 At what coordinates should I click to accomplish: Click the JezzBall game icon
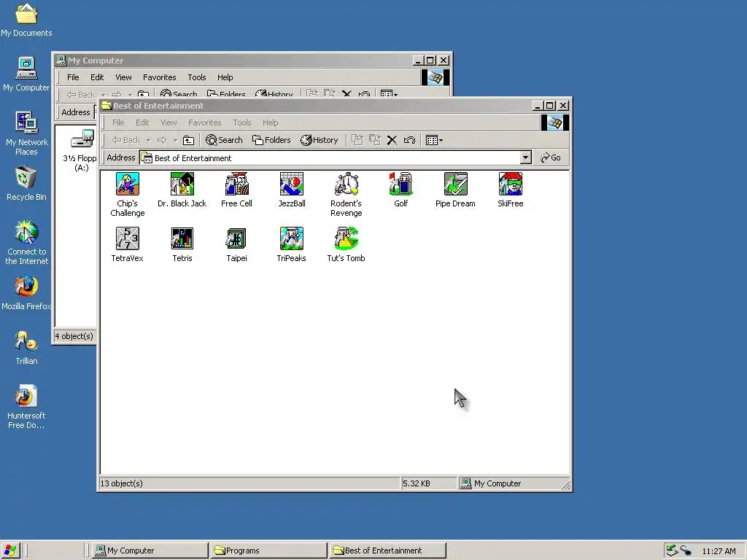(292, 184)
